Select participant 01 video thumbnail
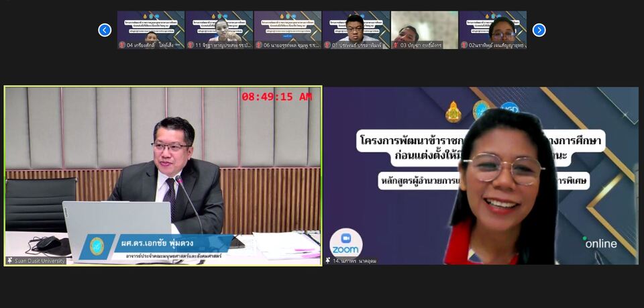The image size is (644, 308). (x=356, y=27)
